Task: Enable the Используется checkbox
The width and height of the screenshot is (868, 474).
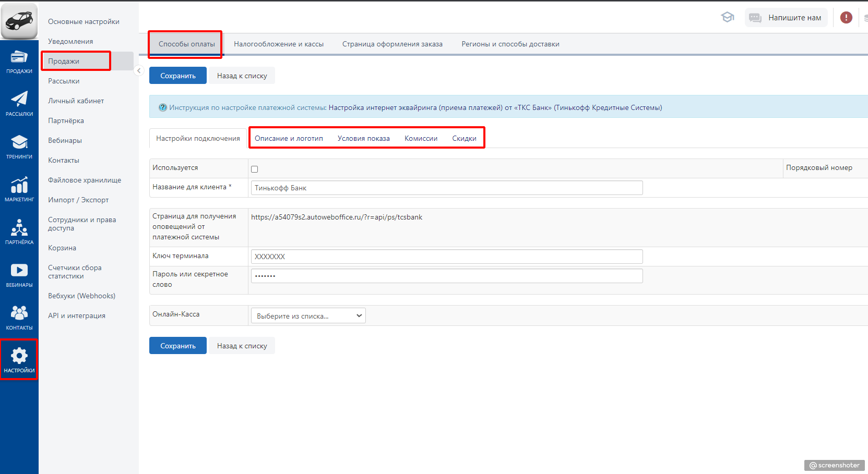Action: (255, 169)
